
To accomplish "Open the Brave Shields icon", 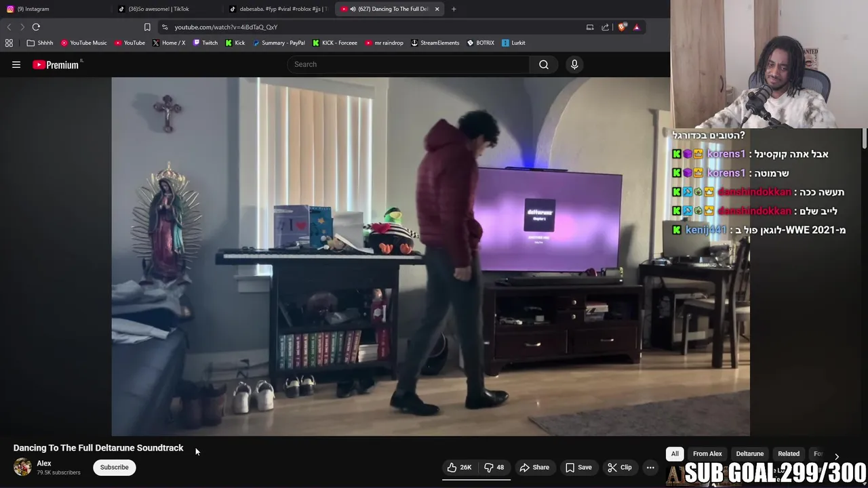I will point(622,27).
